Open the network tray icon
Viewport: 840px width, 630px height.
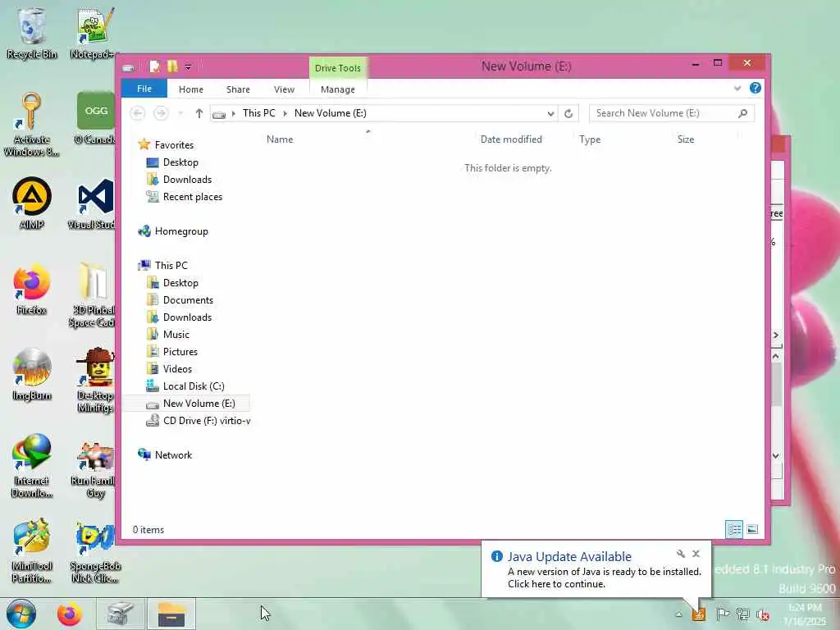[x=742, y=614]
